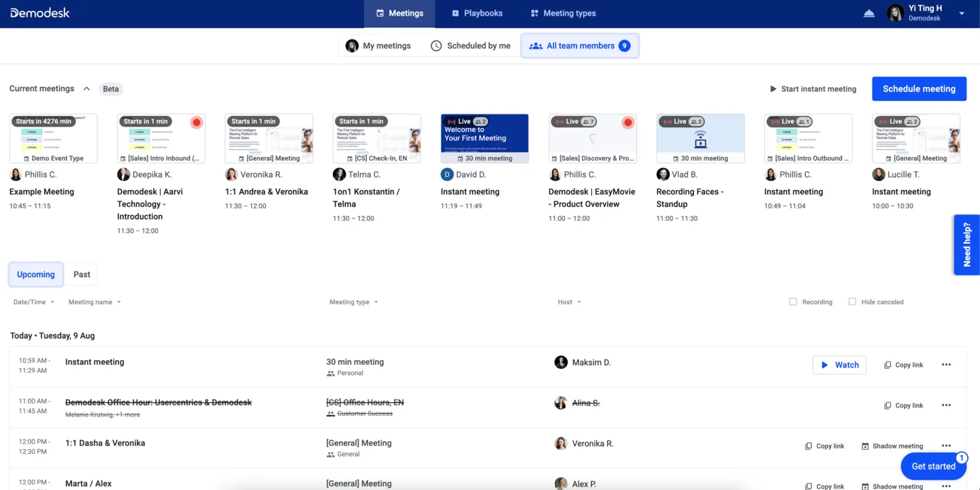Image resolution: width=980 pixels, height=490 pixels.
Task: Start an instant meeting
Action: point(813,89)
